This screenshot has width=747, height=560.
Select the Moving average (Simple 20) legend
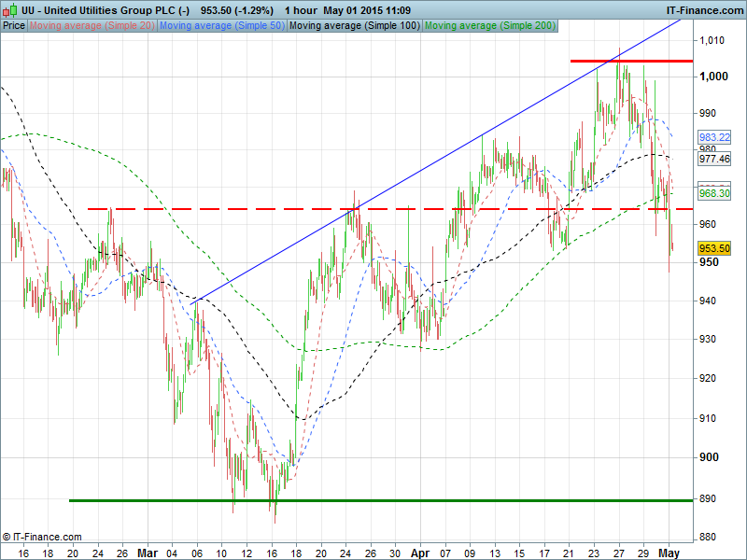pos(92,26)
